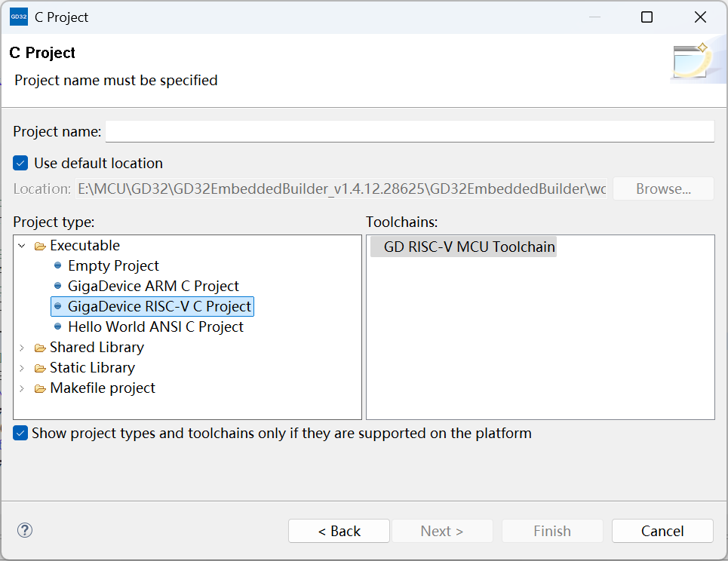
Task: Select GigaDevice RISC-V C Project type
Action: 159,306
